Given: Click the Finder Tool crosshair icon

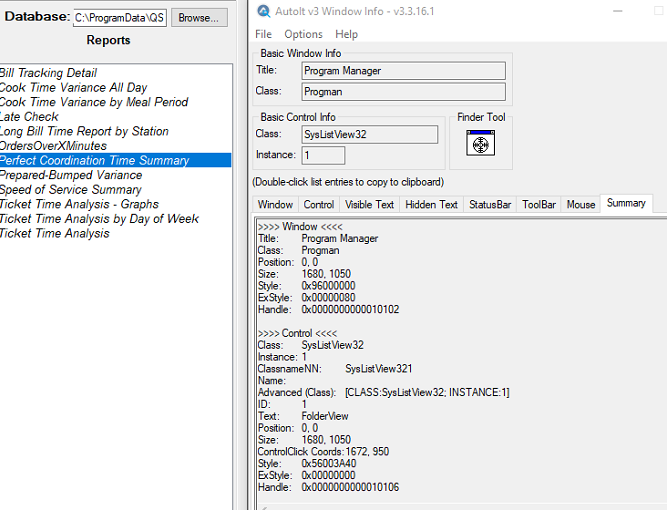Looking at the screenshot, I should click(x=480, y=143).
